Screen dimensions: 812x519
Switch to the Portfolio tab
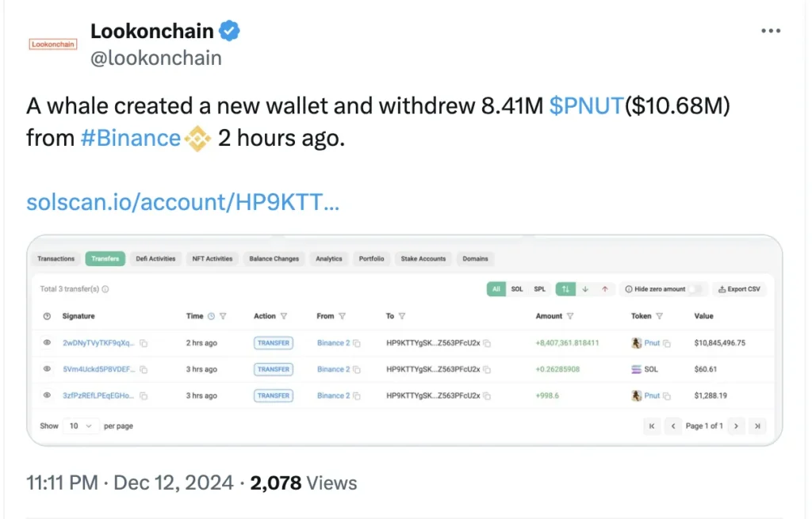click(x=371, y=258)
